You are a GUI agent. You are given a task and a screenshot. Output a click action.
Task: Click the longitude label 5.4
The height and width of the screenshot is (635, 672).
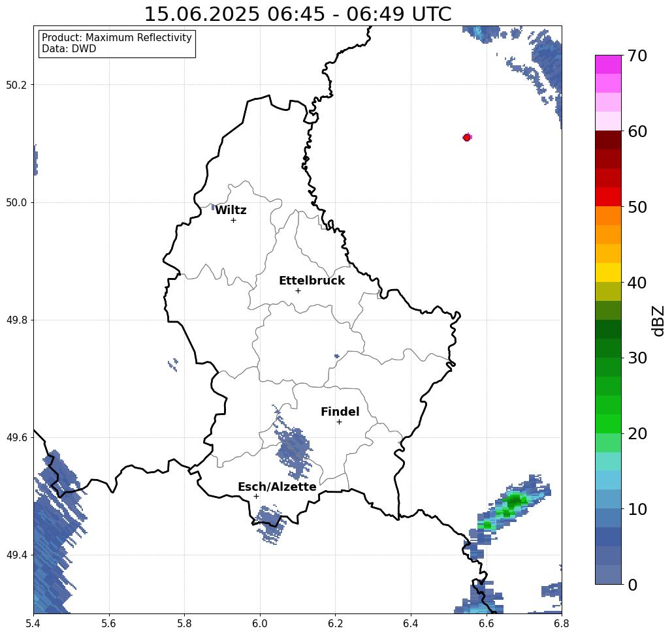pyautogui.click(x=33, y=623)
